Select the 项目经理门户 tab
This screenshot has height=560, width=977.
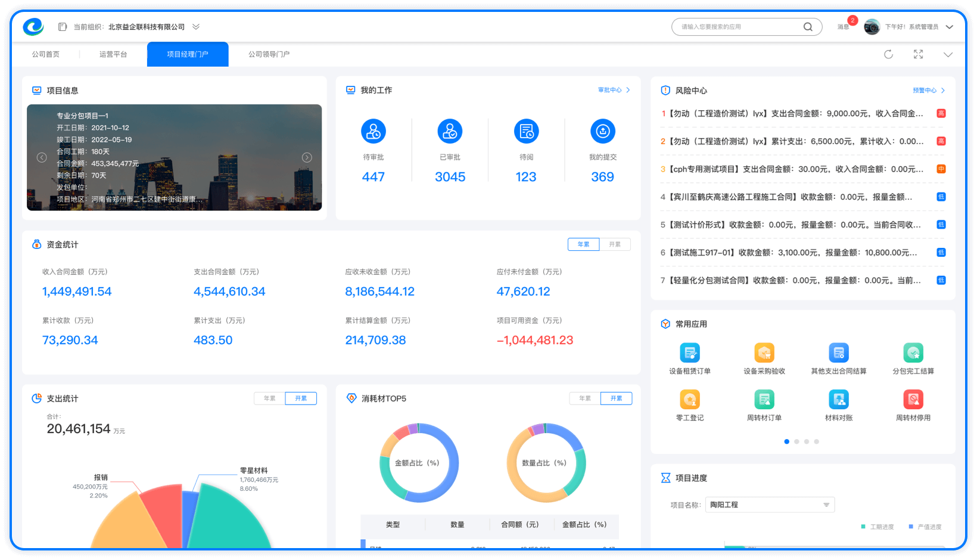coord(188,54)
